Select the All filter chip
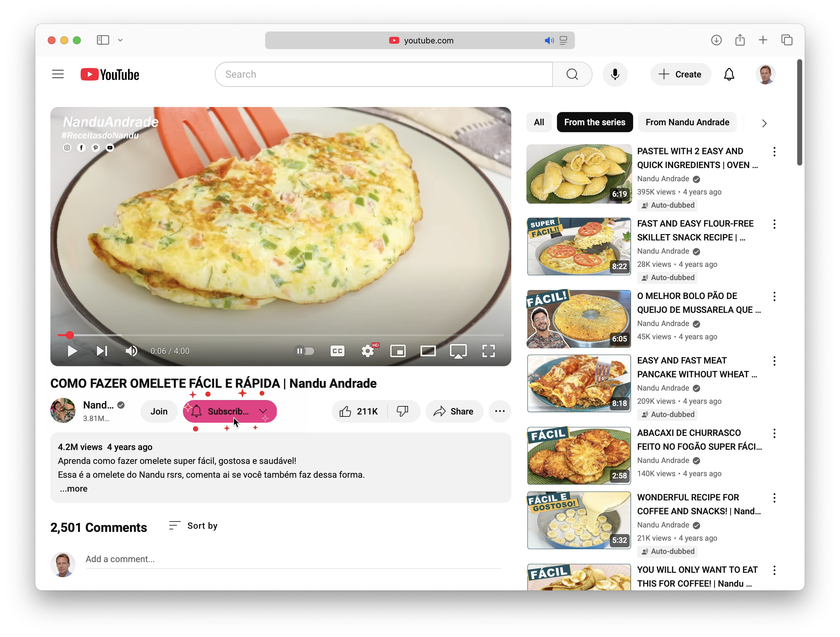Screen dimensions: 840x637 (538, 122)
